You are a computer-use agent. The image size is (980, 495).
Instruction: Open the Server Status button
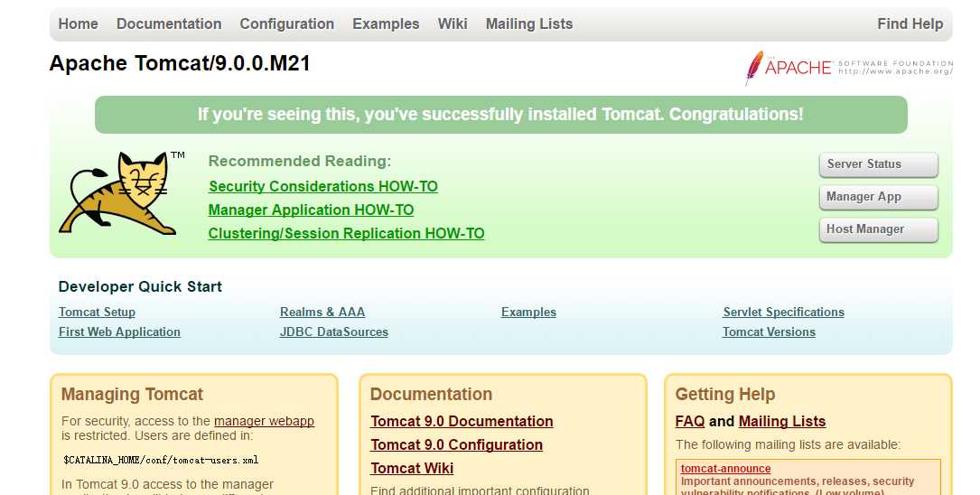[x=878, y=164]
